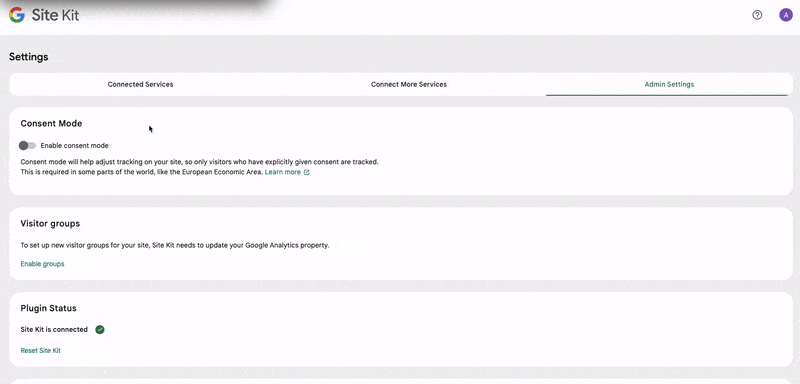Switch to the Connected Services tab
Screen dimensions: 800x384
[x=140, y=84]
